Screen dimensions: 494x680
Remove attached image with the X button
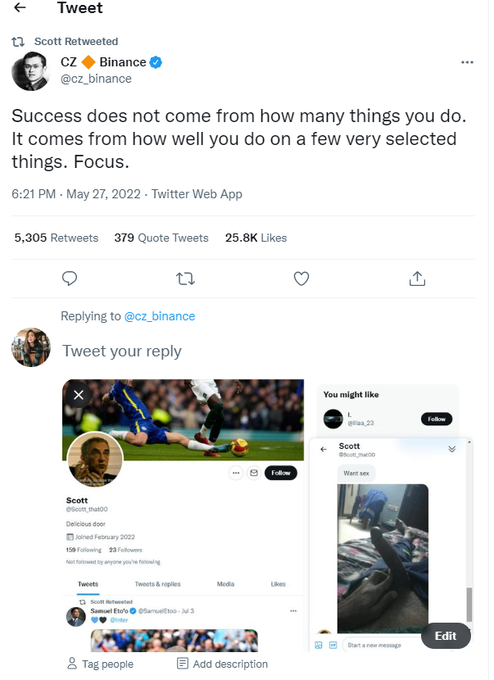[x=79, y=395]
